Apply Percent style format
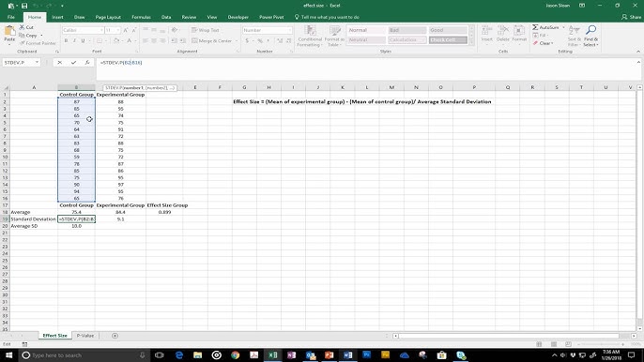Viewport: 644px width, 362px height. (260, 41)
